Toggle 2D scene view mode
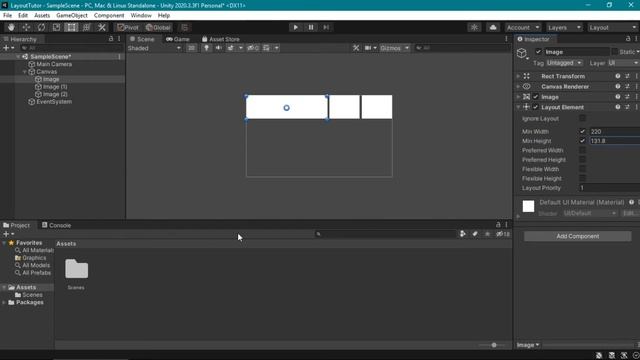Image resolution: width=640 pixels, height=360 pixels. [x=191, y=48]
